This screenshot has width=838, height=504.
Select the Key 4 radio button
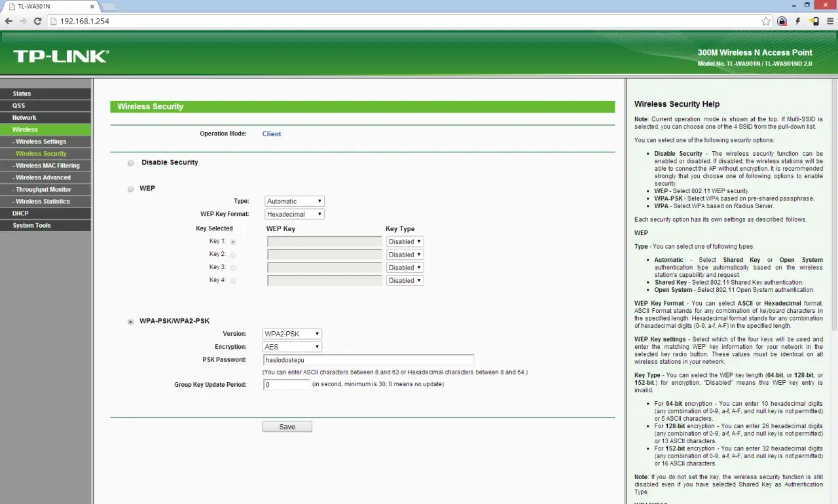click(233, 281)
